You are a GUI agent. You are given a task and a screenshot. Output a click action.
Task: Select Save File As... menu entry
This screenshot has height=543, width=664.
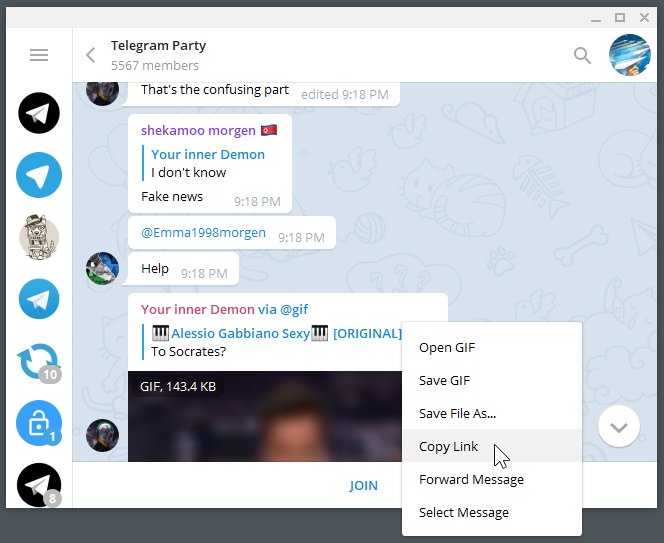(x=492, y=413)
